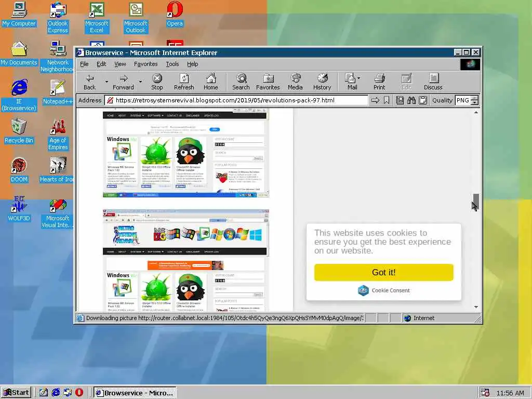532x399 pixels.
Task: Select Notepad++ desktop icon
Action: pos(58,92)
